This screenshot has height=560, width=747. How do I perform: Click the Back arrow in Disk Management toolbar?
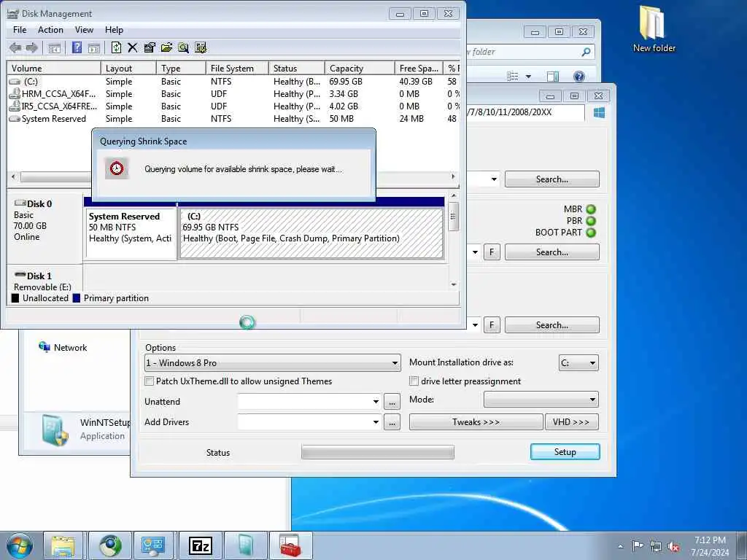[15, 47]
